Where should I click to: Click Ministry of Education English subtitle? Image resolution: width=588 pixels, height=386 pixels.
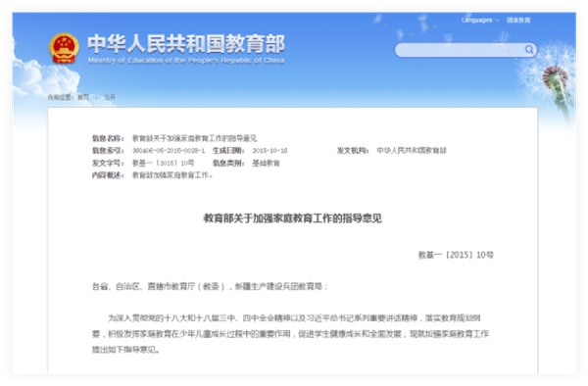(x=186, y=61)
